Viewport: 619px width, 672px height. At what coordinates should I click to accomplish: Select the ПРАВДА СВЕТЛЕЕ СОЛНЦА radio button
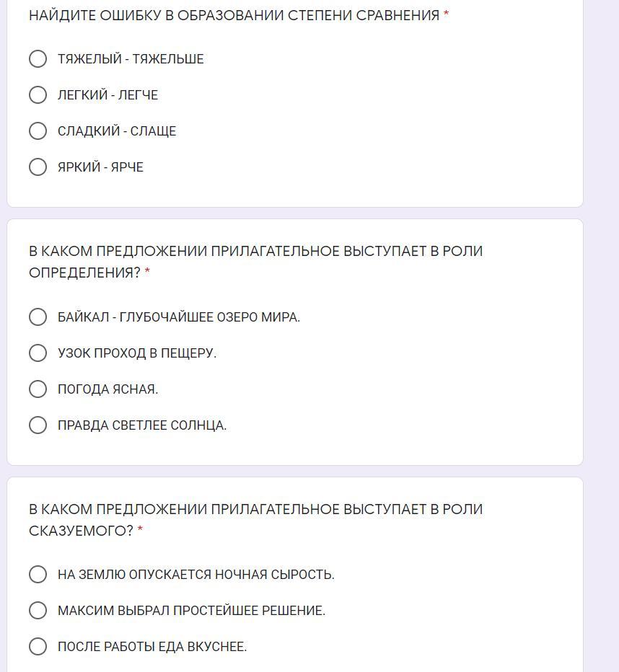click(38, 425)
